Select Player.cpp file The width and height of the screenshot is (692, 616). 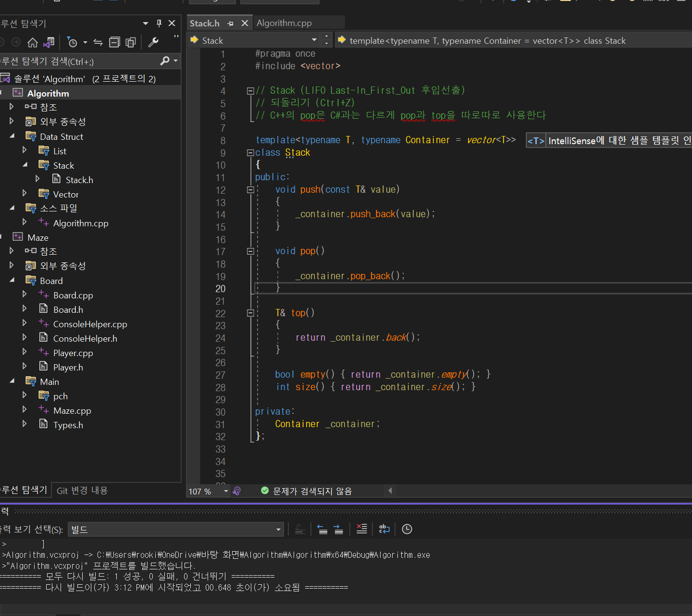pos(73,353)
